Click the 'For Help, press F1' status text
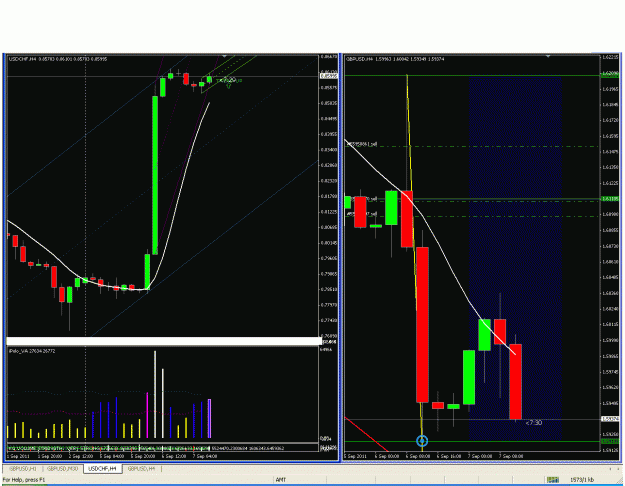This screenshot has height=486, width=625. (24, 480)
